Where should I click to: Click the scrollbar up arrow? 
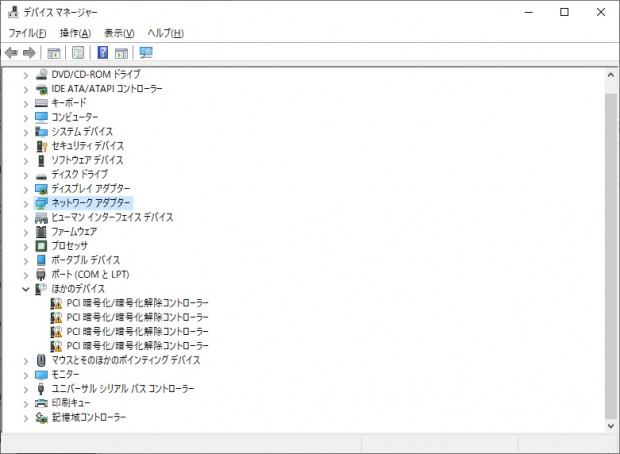click(x=611, y=75)
